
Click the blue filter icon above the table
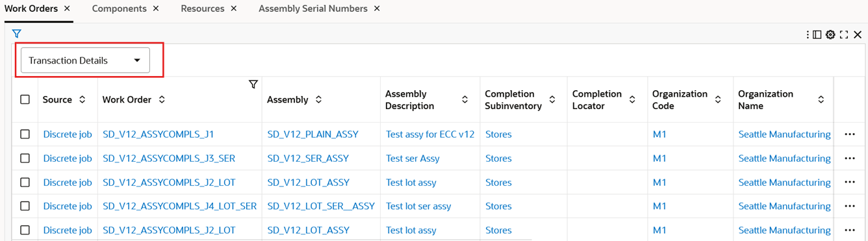coord(16,33)
